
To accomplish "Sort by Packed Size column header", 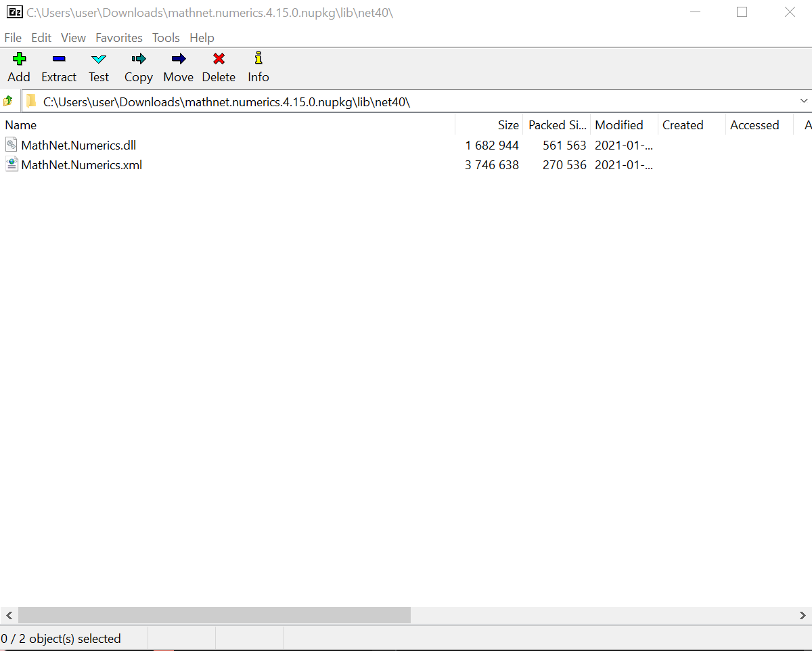I will (557, 125).
